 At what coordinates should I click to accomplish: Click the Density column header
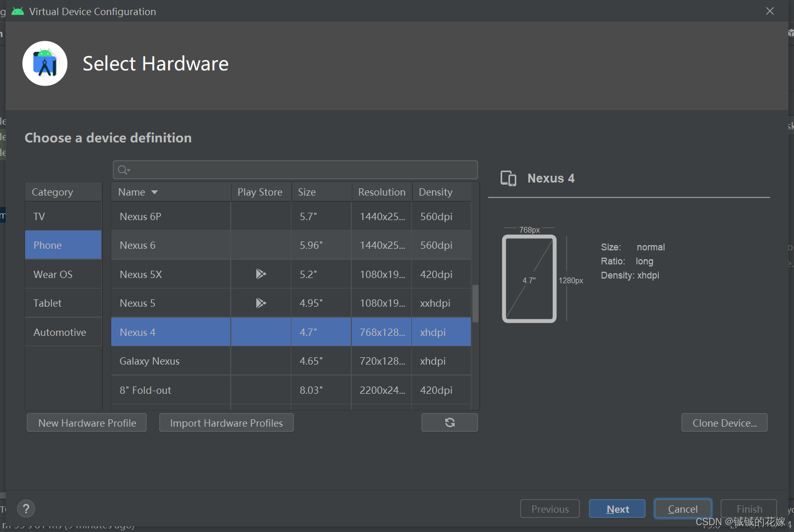442,192
